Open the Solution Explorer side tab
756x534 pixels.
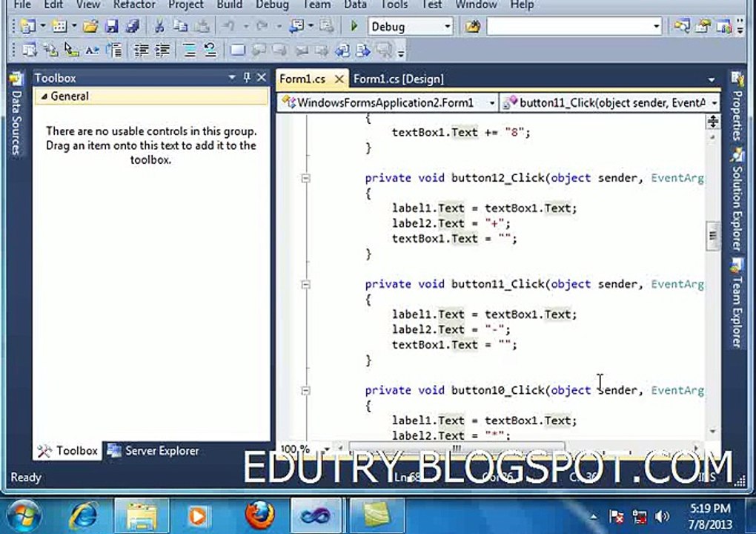737,200
